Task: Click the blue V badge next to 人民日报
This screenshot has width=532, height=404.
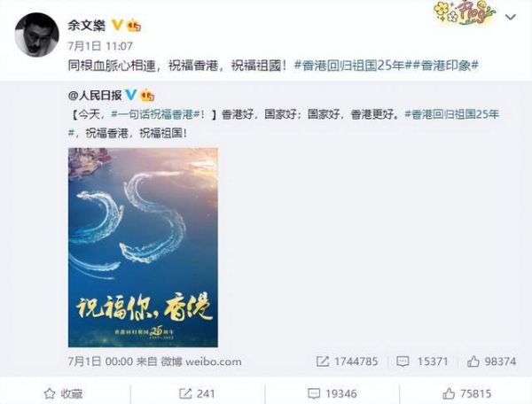Action: (130, 95)
